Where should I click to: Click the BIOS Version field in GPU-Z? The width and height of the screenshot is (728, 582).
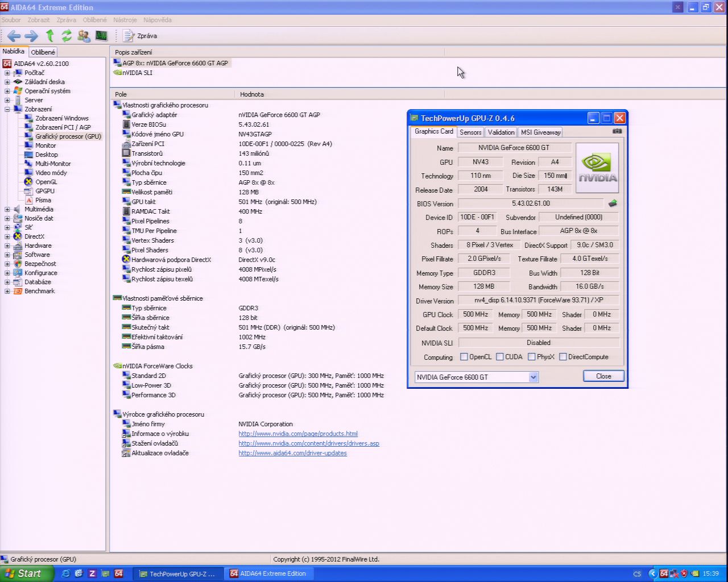pos(531,203)
